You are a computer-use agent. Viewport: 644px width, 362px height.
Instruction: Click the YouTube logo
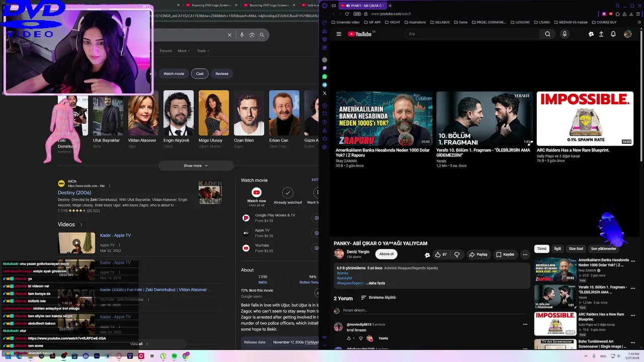pyautogui.click(x=360, y=34)
